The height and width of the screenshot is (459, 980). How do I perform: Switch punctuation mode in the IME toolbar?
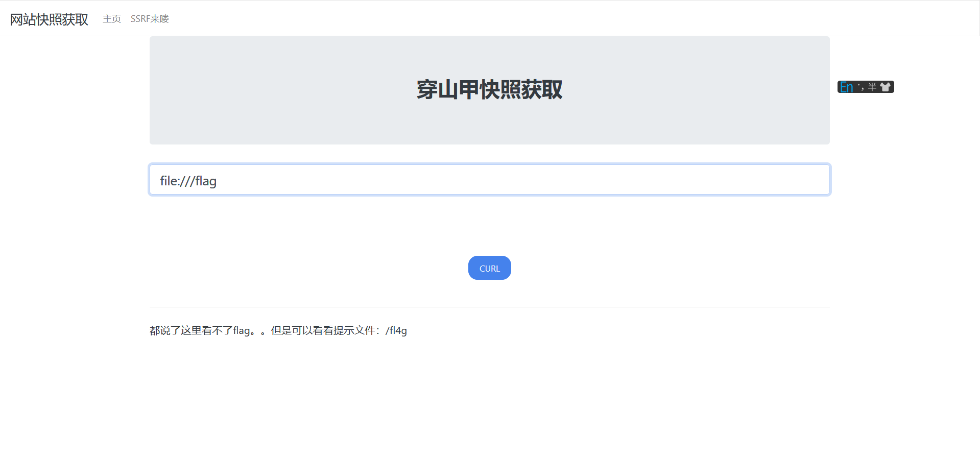(861, 87)
